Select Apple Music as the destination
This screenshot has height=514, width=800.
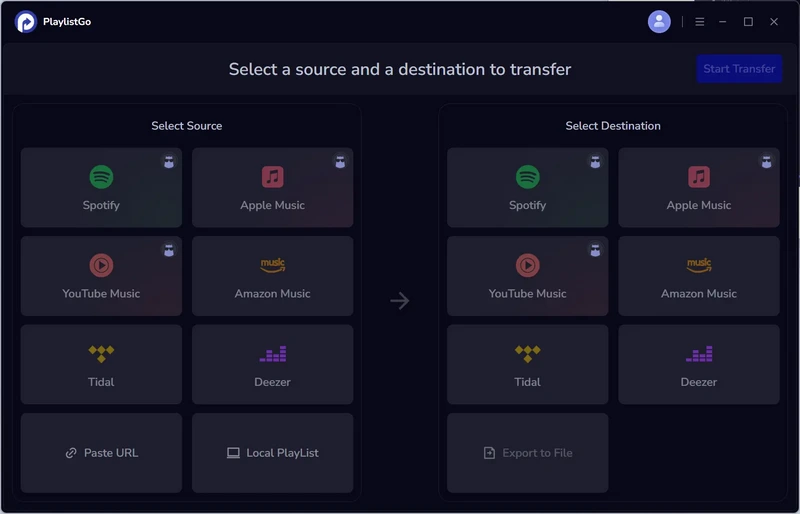(699, 187)
